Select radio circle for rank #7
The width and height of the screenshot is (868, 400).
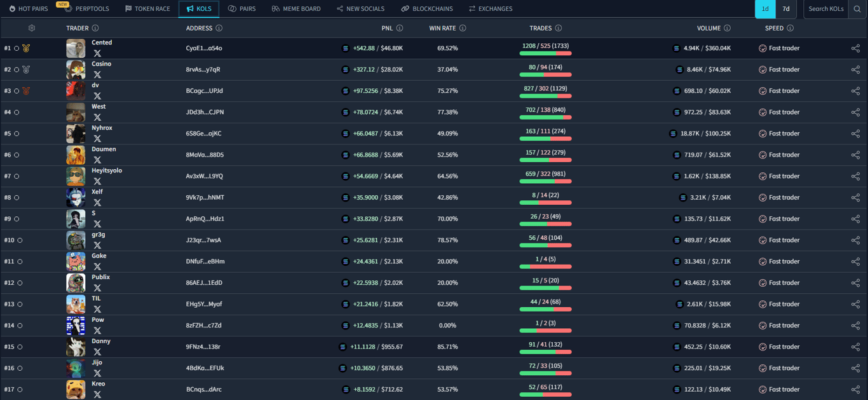tap(17, 176)
